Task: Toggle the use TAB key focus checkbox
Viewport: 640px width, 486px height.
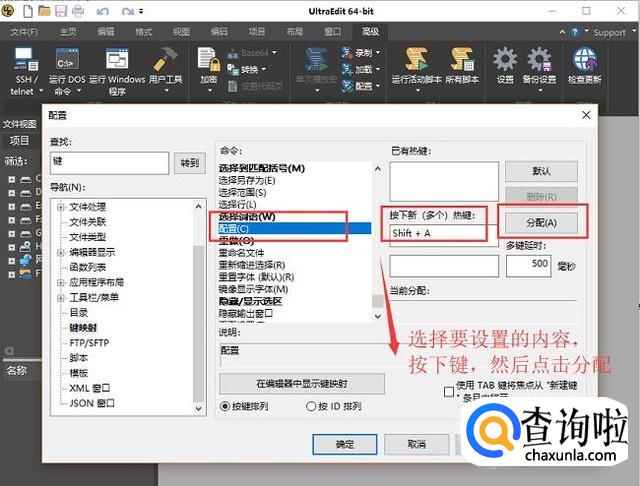Action: pos(449,392)
